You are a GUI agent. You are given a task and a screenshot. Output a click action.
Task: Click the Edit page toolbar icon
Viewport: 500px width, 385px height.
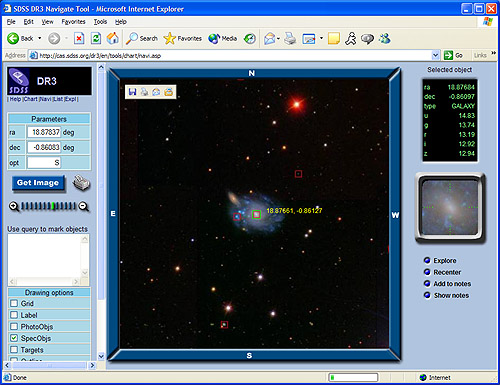[x=309, y=39]
